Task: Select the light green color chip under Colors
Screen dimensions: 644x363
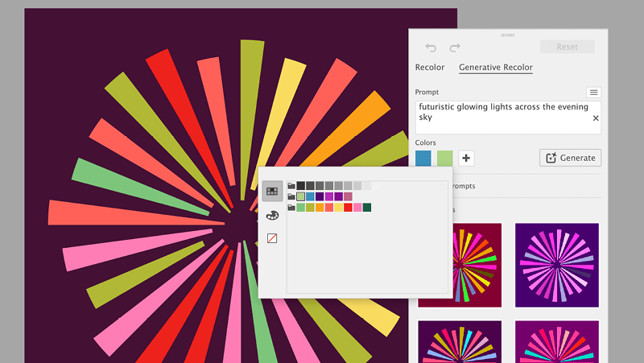Action: point(445,158)
